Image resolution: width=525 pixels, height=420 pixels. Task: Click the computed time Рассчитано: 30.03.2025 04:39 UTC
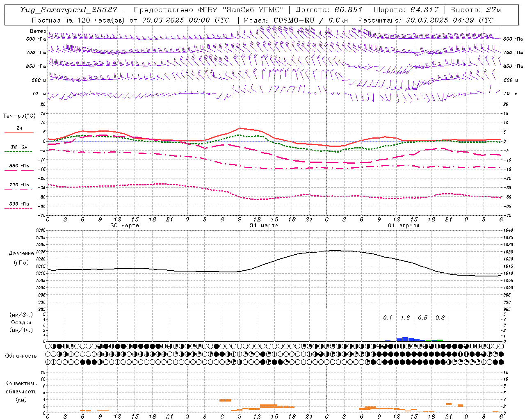tap(426, 20)
